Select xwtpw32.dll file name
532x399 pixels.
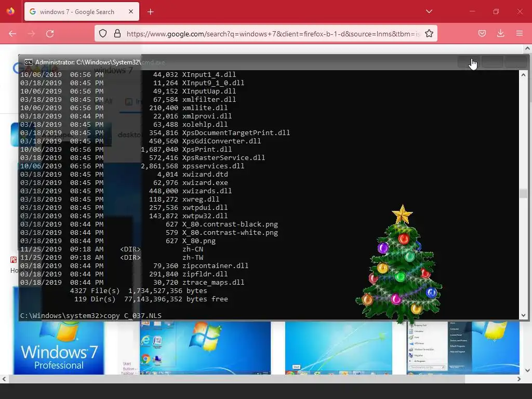[x=205, y=216]
